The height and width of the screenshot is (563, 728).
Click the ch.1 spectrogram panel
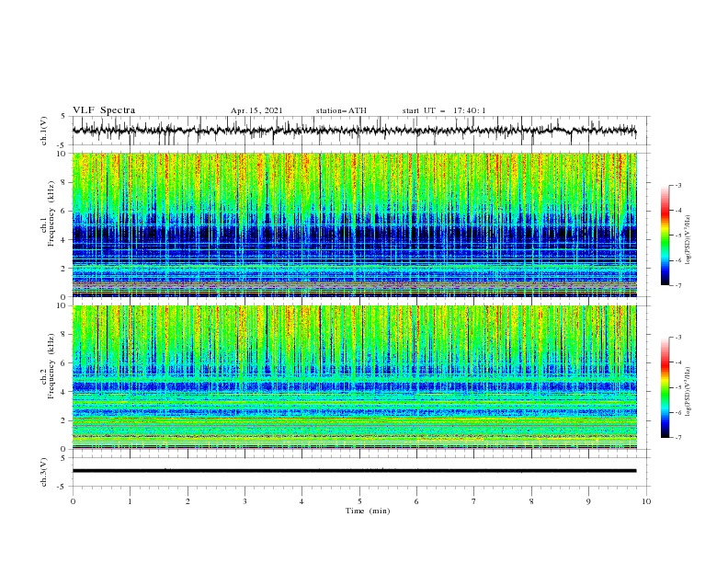354,224
